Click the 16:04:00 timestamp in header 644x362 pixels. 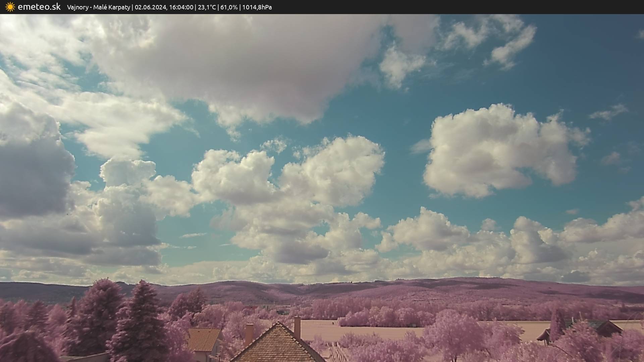pos(181,7)
